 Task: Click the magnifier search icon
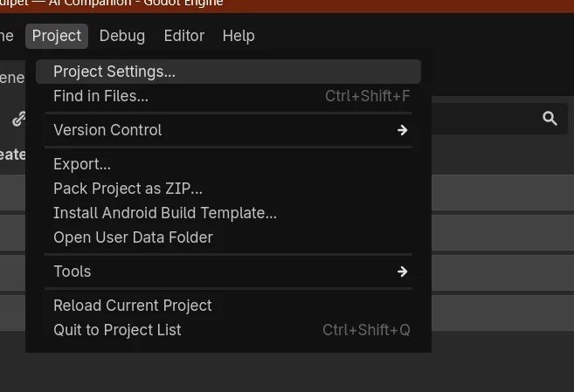[550, 119]
